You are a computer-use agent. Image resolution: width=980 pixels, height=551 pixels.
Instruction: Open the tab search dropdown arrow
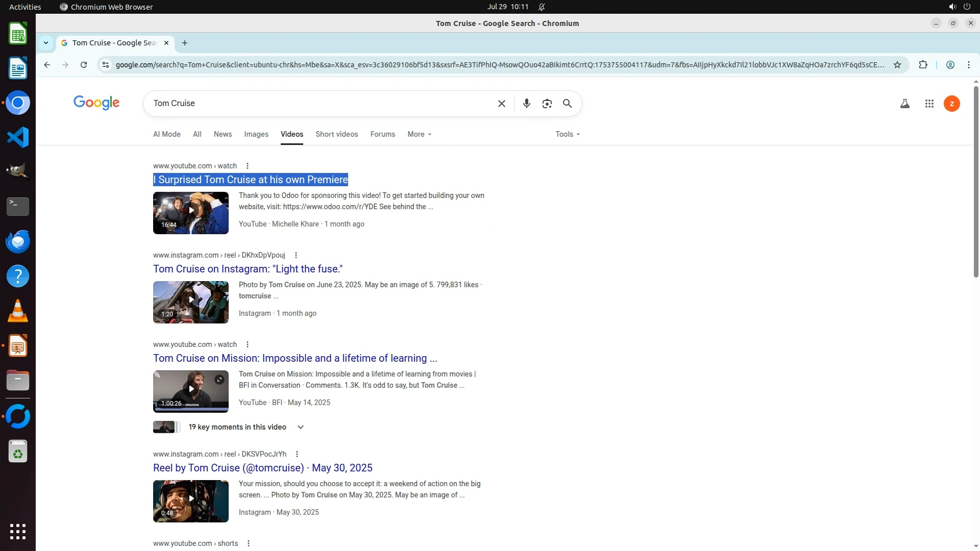(x=46, y=43)
